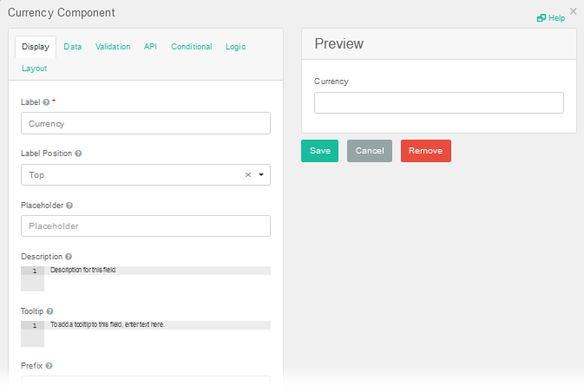Clear the Label Position selection with the x
The image size is (584, 392).
[247, 174]
